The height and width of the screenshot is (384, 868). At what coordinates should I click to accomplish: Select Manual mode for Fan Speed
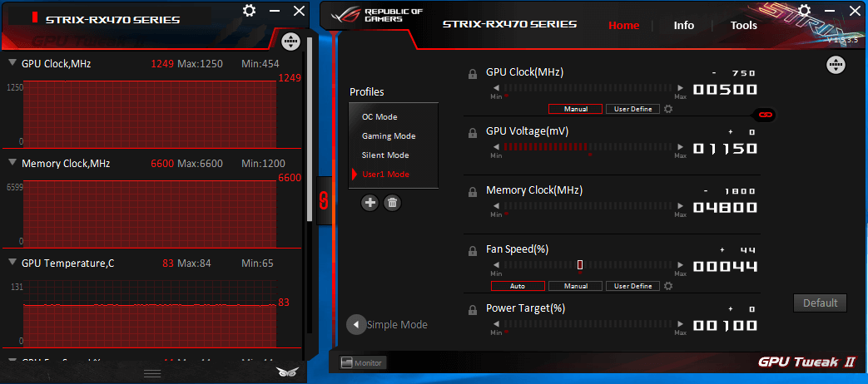[575, 286]
